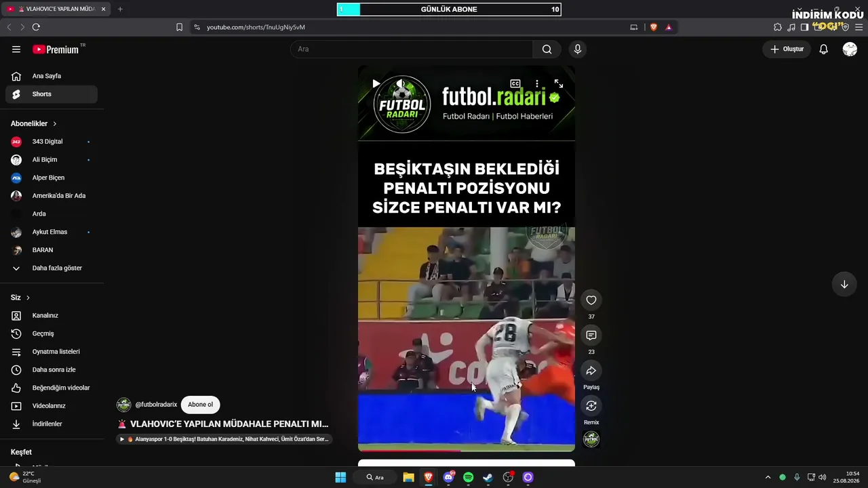Open the BARAN channel
This screenshot has width=868, height=488.
(52, 250)
